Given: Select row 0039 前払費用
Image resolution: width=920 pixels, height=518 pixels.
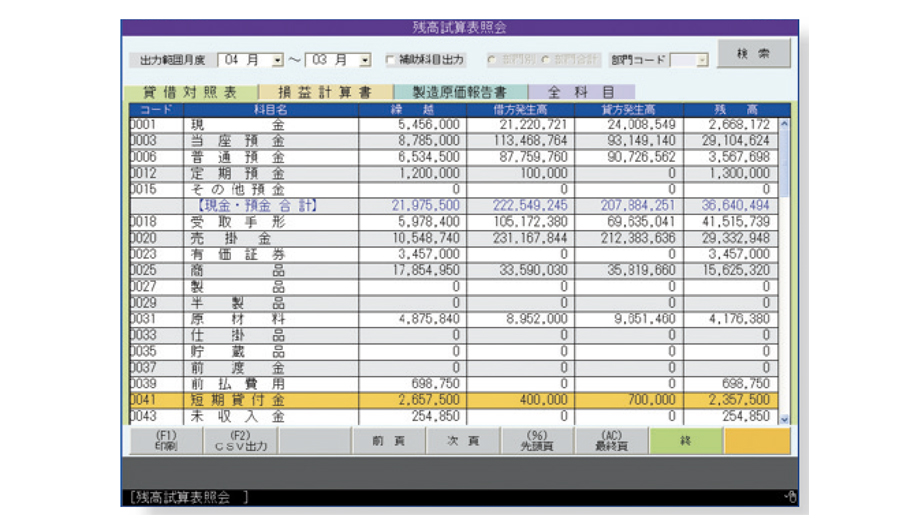Looking at the screenshot, I should point(454,384).
